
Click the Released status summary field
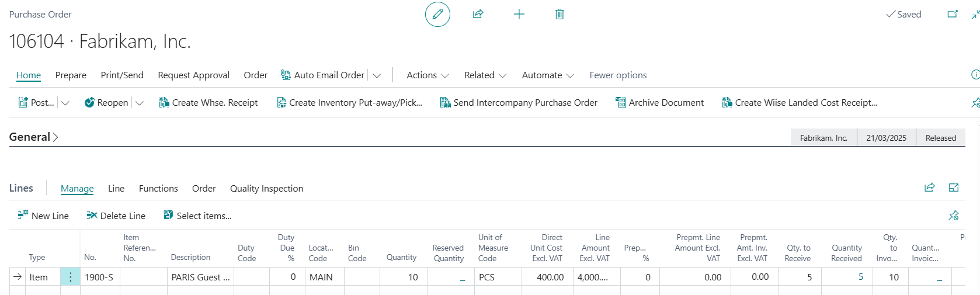click(x=940, y=138)
